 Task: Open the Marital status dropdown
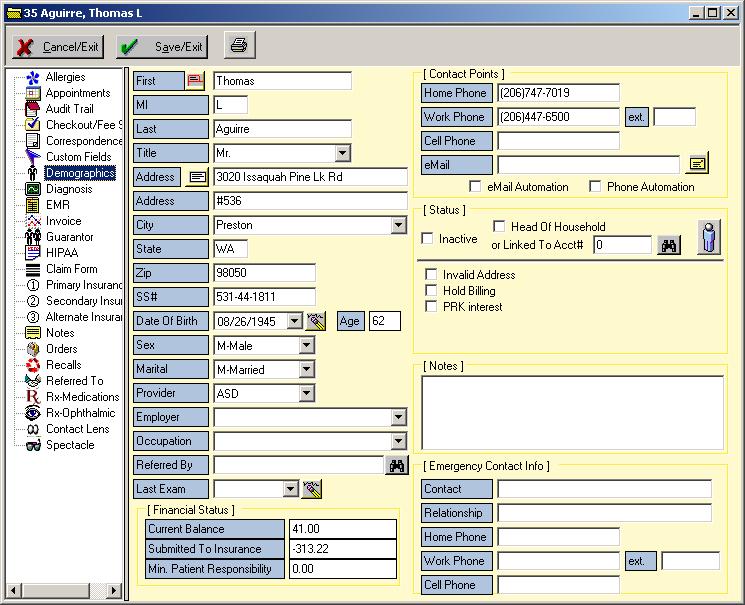coord(306,369)
